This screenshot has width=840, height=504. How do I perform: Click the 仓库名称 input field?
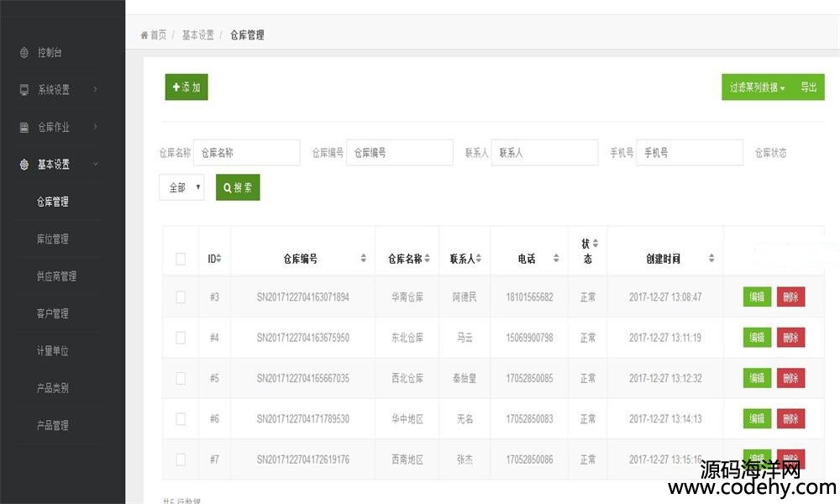coord(247,153)
